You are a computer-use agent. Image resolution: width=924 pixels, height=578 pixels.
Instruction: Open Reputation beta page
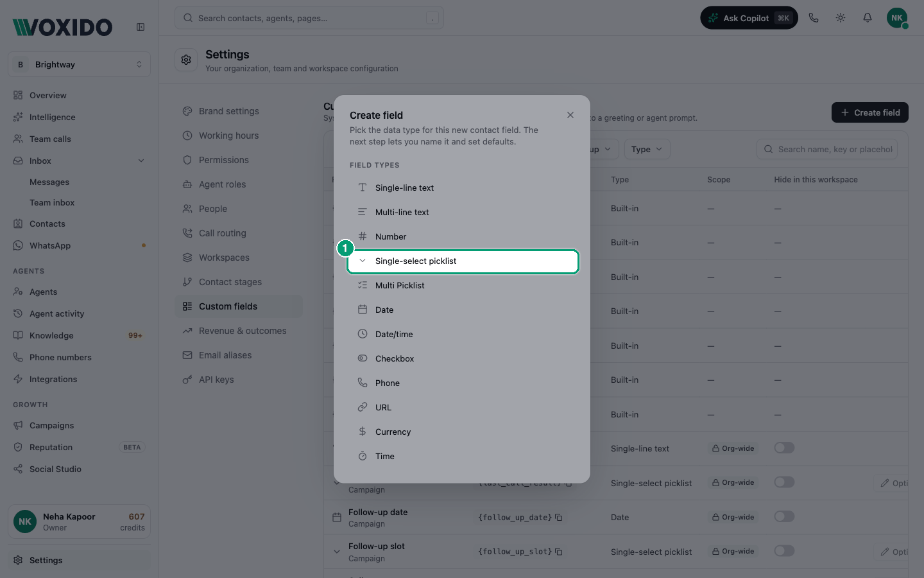coord(80,447)
